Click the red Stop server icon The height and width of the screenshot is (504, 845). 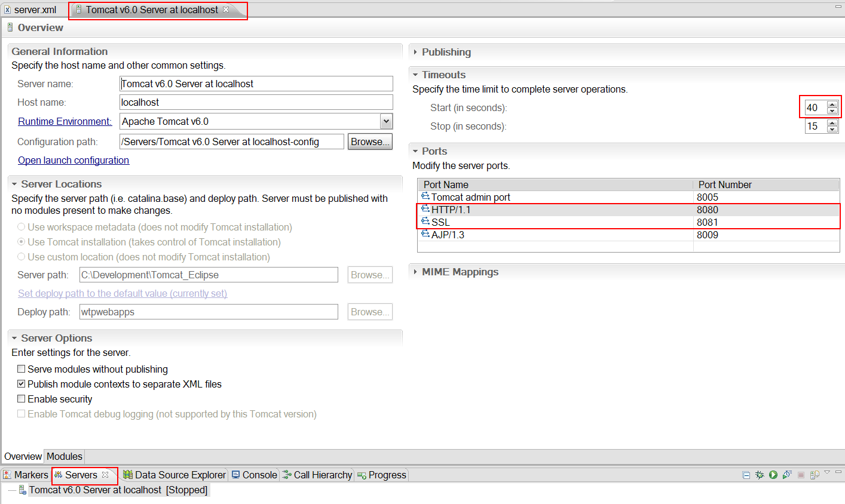(x=801, y=475)
